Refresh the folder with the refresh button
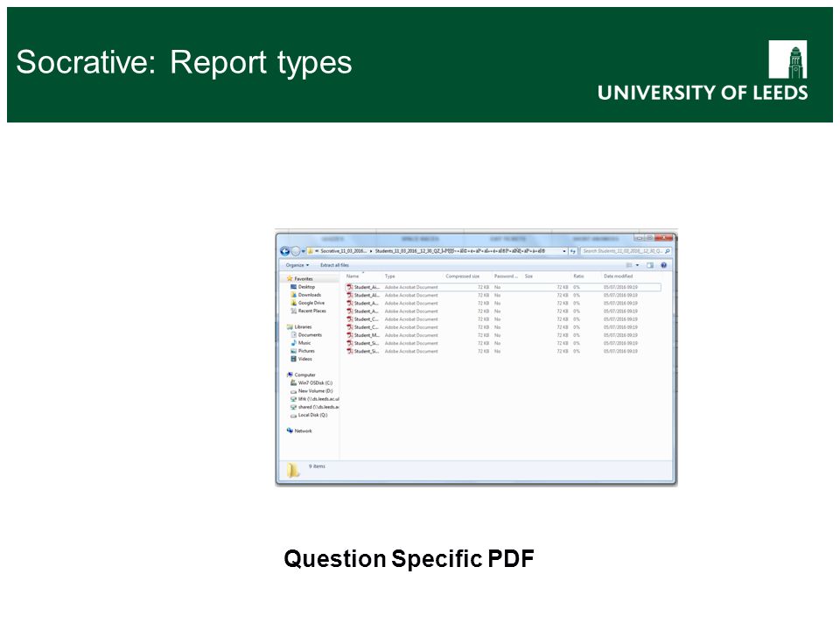The height and width of the screenshot is (630, 840). tap(573, 251)
